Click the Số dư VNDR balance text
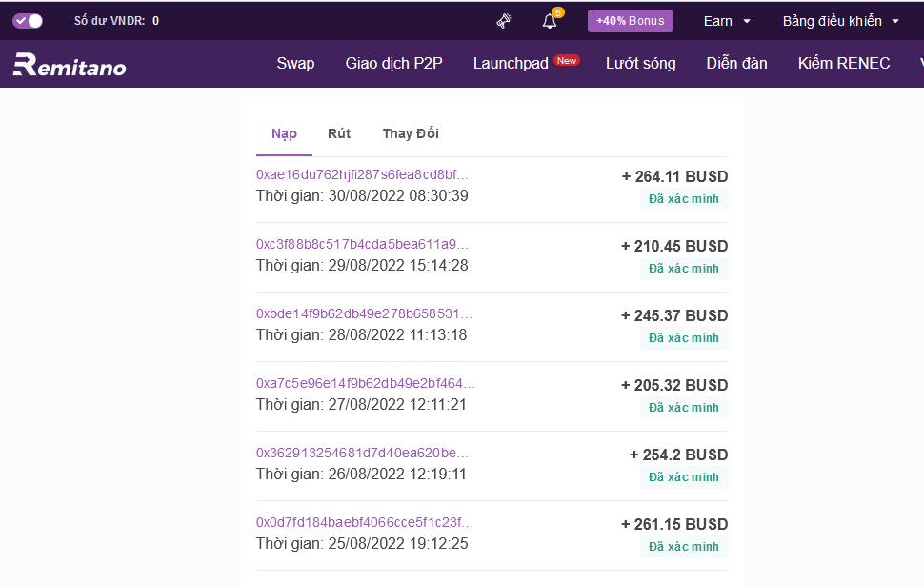Screen dimensions: 924x586 coord(116,21)
